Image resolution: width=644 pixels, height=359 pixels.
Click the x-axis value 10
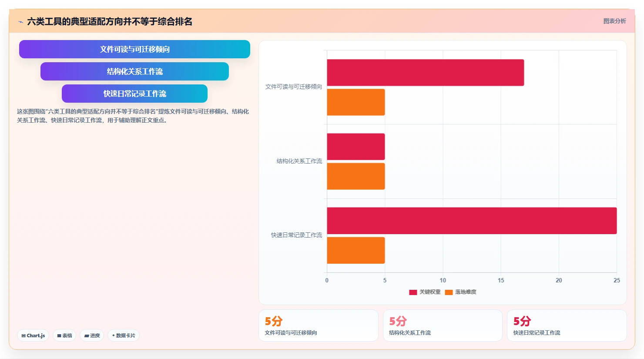[443, 280]
